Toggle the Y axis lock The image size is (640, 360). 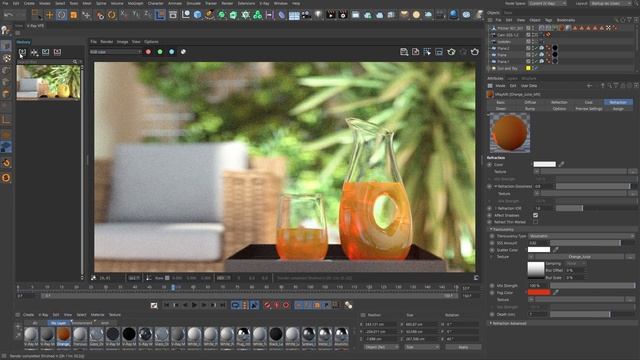tap(136, 15)
